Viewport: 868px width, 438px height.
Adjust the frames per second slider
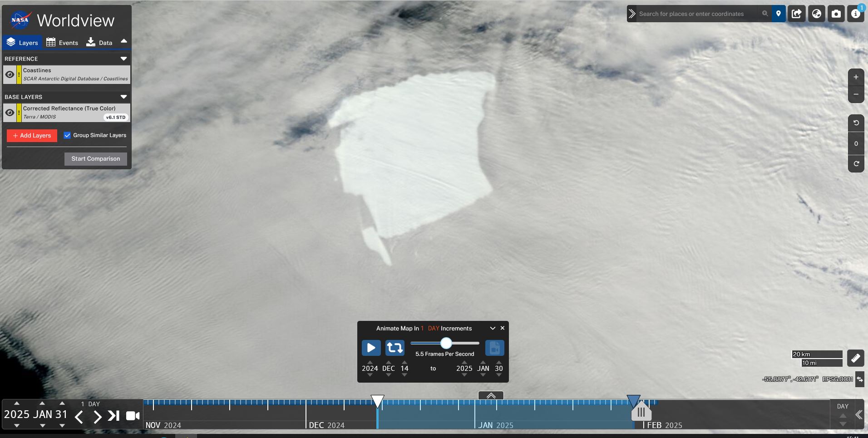[447, 343]
